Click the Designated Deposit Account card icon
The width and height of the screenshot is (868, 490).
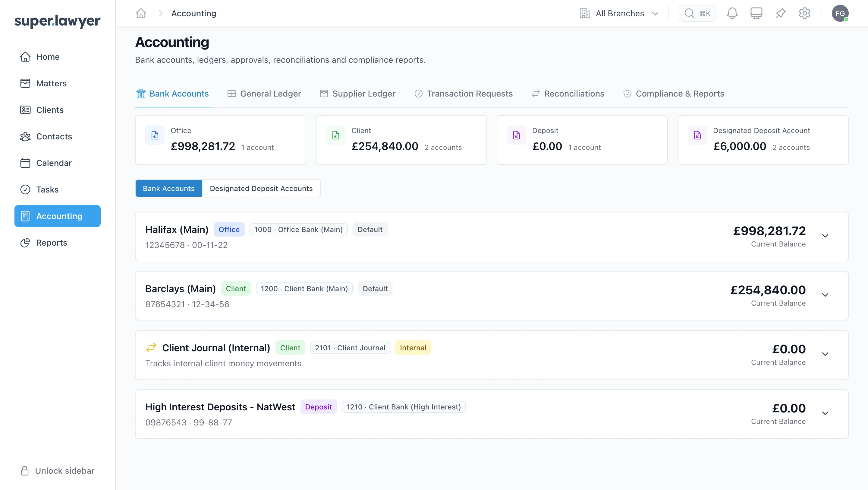click(697, 135)
